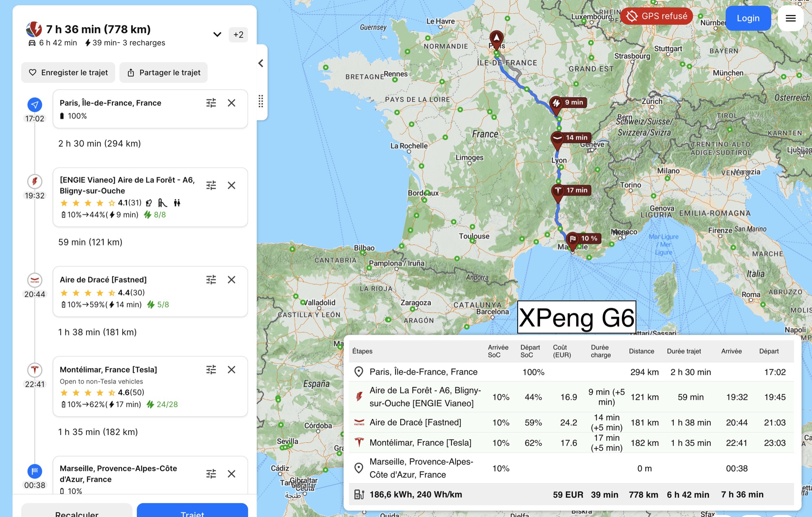Image resolution: width=812 pixels, height=517 pixels.
Task: Expand route summary with the chevron arrow
Action: point(217,34)
